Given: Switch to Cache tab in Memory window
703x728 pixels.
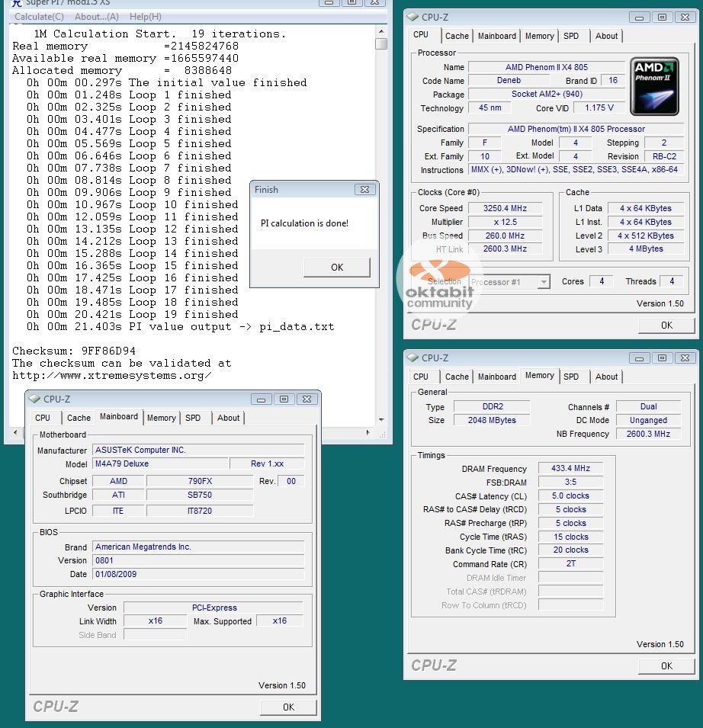Looking at the screenshot, I should 457,377.
